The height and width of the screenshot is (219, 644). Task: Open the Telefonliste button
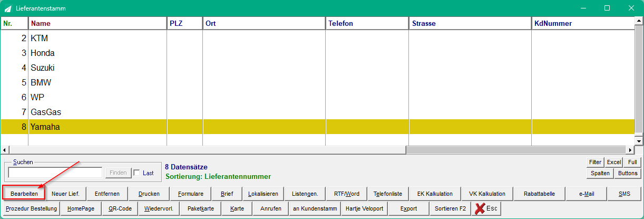point(388,194)
